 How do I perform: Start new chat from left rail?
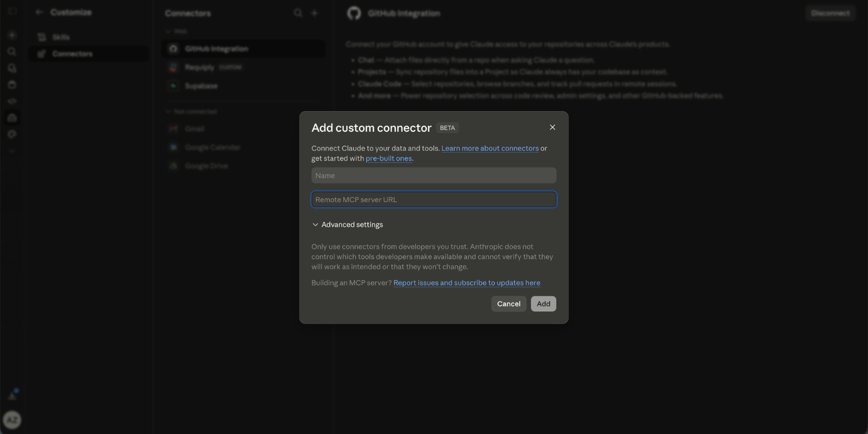pyautogui.click(x=12, y=35)
